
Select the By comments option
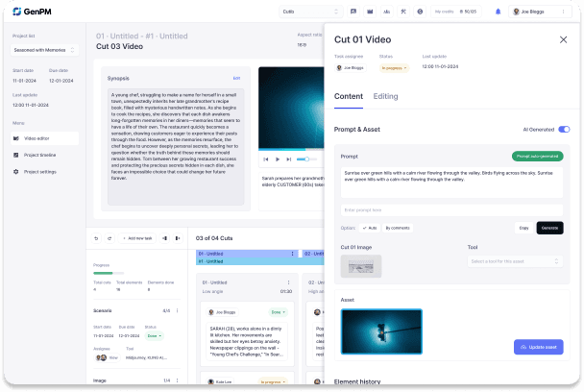point(397,228)
